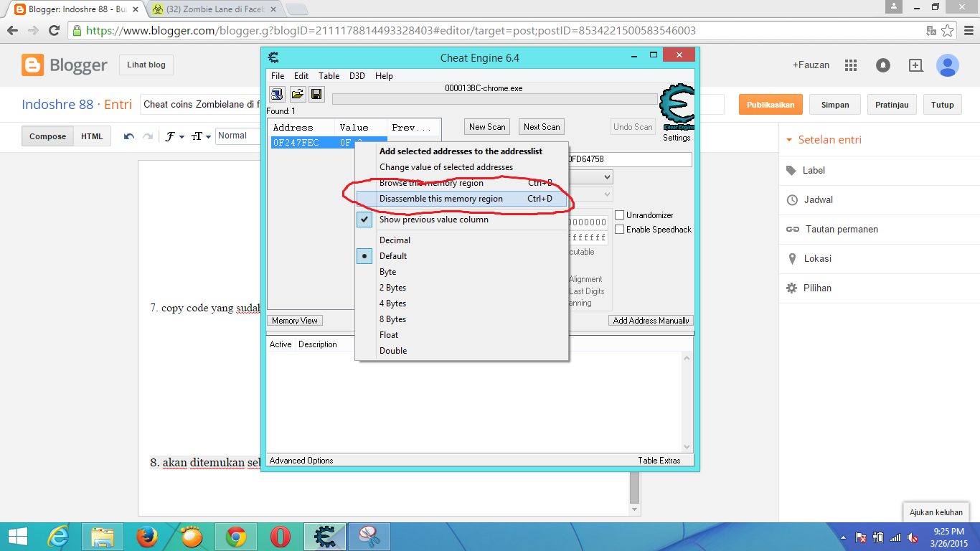Open the Google apps grid
The width and height of the screenshot is (980, 551).
coord(851,65)
